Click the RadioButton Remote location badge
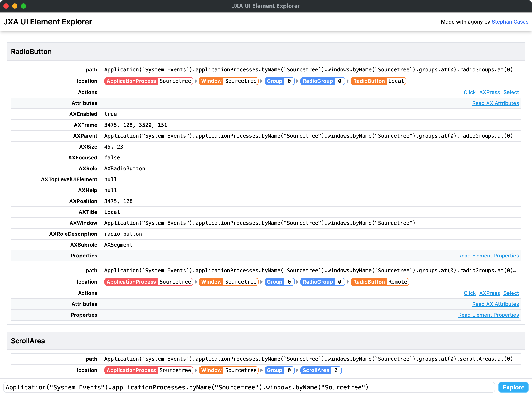Image resolution: width=532 pixels, height=396 pixels. [x=380, y=282]
